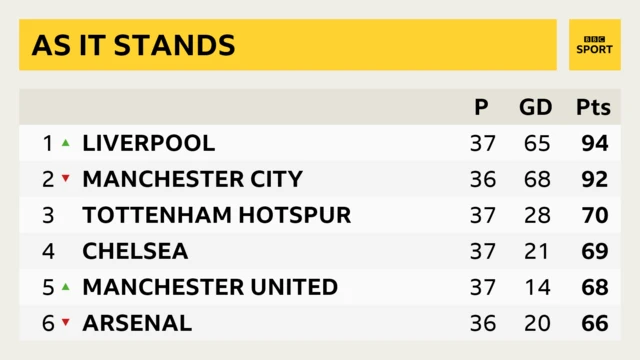Click the BBC Sport logo
640x360 pixels.
595,45
